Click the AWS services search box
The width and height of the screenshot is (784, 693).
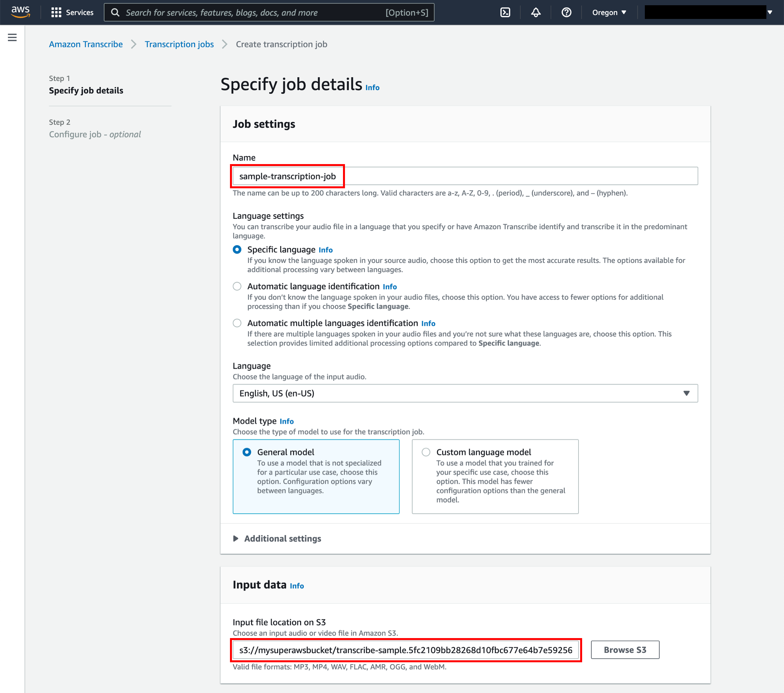coord(269,12)
